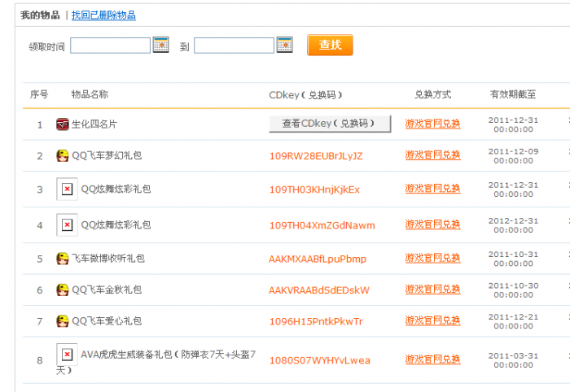Click item name QQ飞车爱心礼包

click(107, 321)
